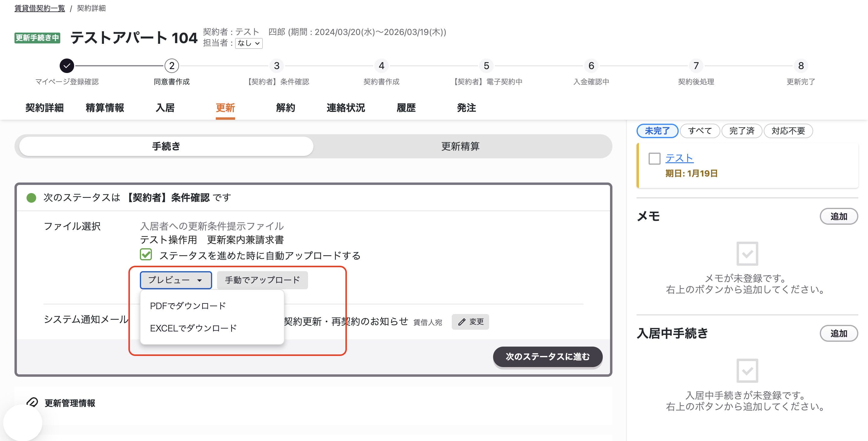Image resolution: width=868 pixels, height=441 pixels.
Task: Toggle auto-upload on status advance checkbox
Action: (x=146, y=255)
